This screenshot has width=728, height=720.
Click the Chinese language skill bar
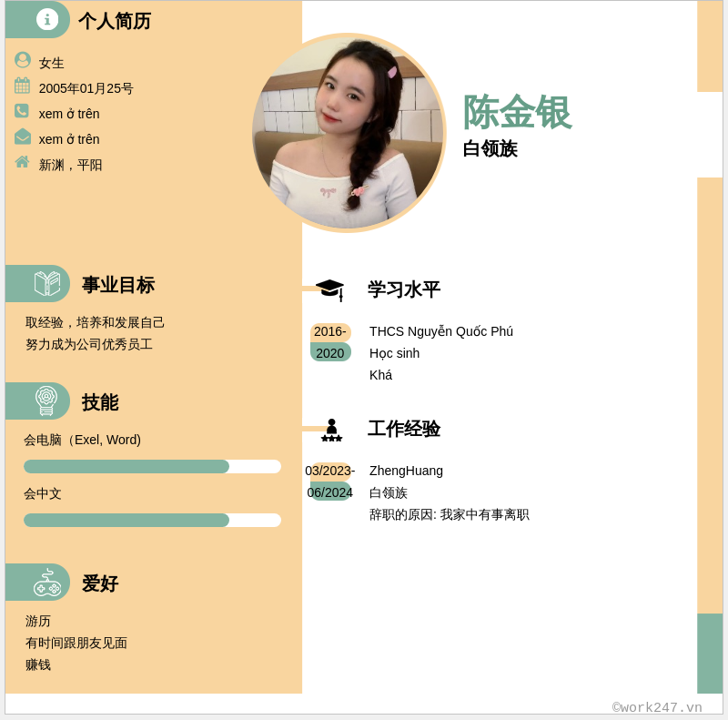(152, 521)
